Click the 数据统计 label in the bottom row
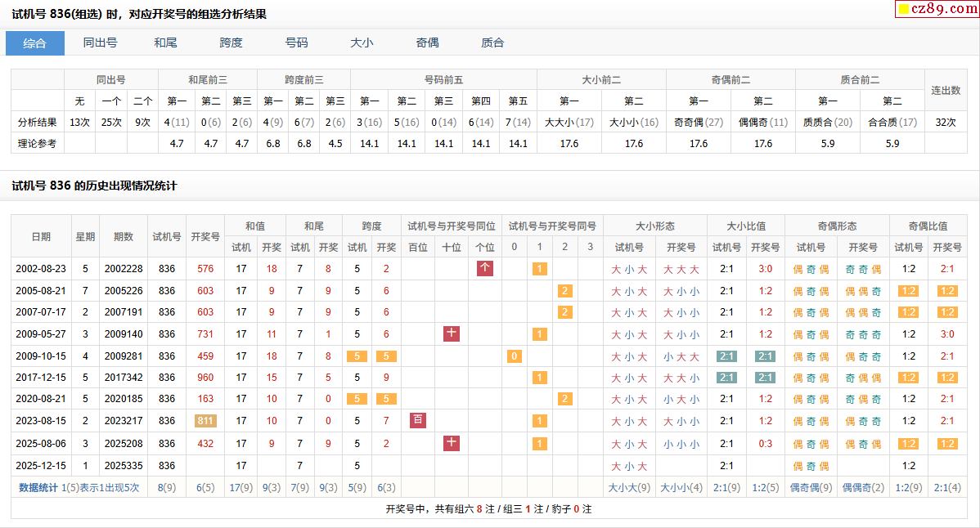 pyautogui.click(x=38, y=487)
